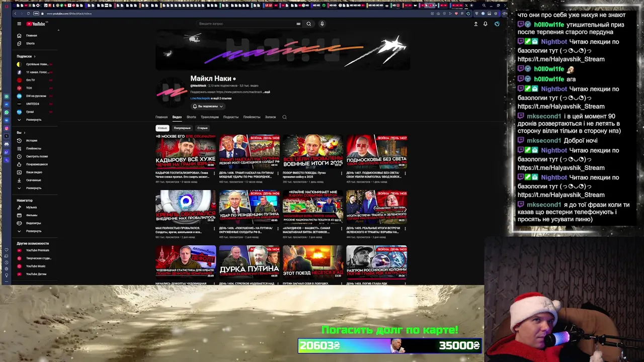Open Ваши видео in the sidebar

(x=35, y=172)
